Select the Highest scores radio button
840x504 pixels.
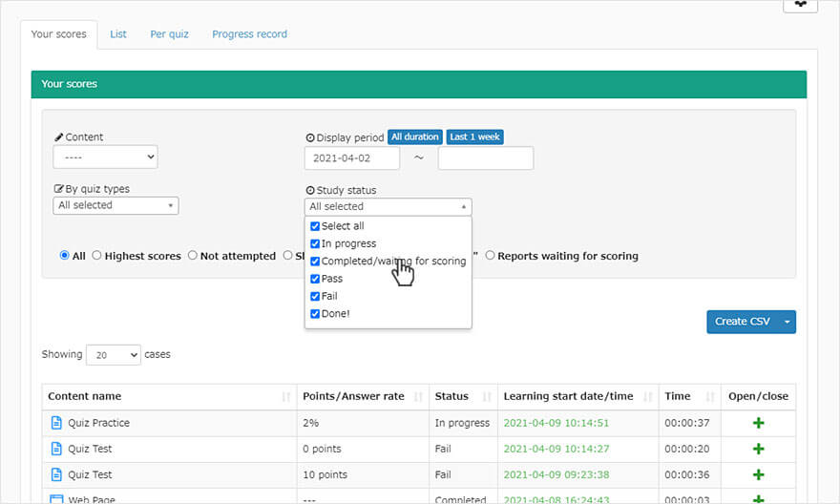pos(96,256)
